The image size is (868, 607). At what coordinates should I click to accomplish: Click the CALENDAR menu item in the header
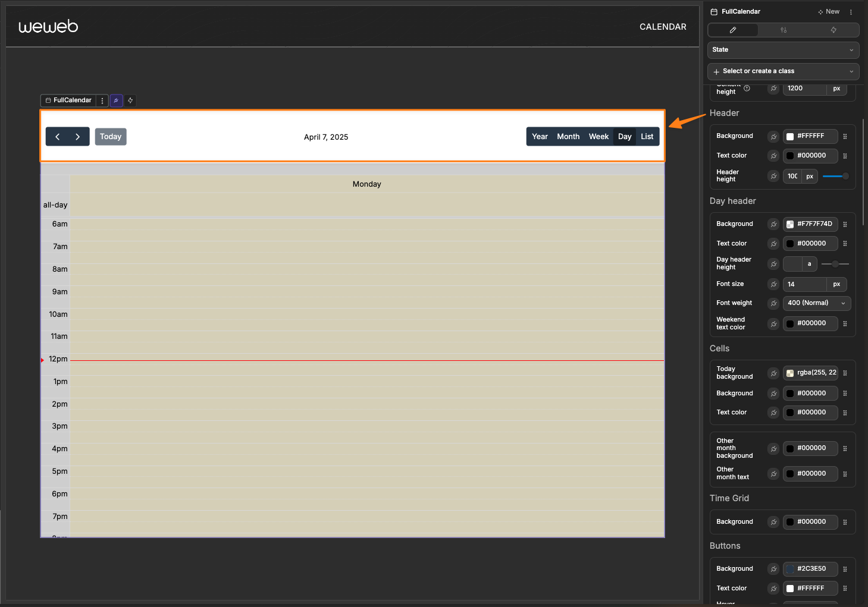[663, 27]
